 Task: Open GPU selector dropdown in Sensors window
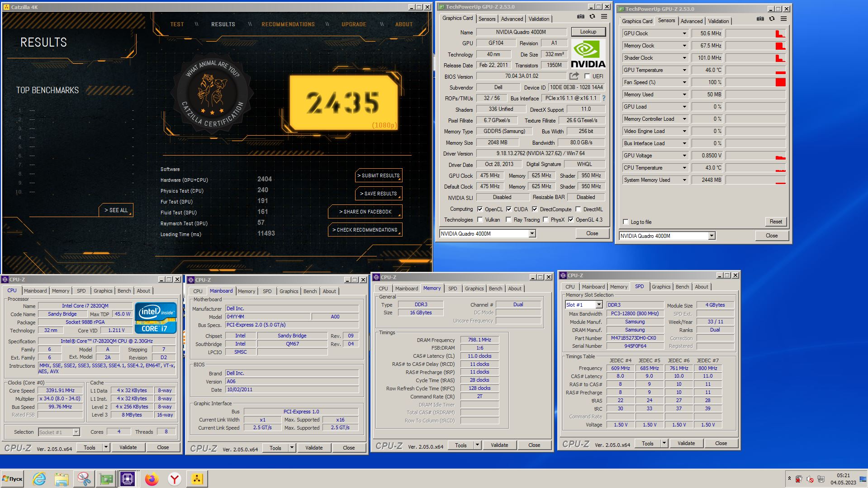coord(711,236)
